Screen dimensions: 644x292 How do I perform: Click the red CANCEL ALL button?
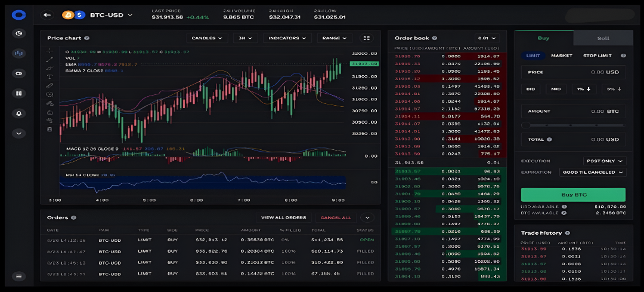[x=336, y=217]
